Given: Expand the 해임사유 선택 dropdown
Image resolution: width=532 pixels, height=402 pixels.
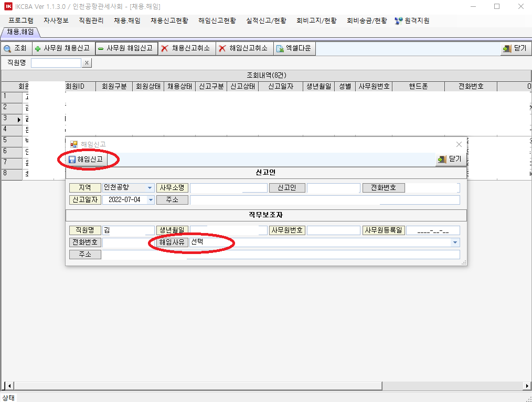Looking at the screenshot, I should tap(455, 242).
